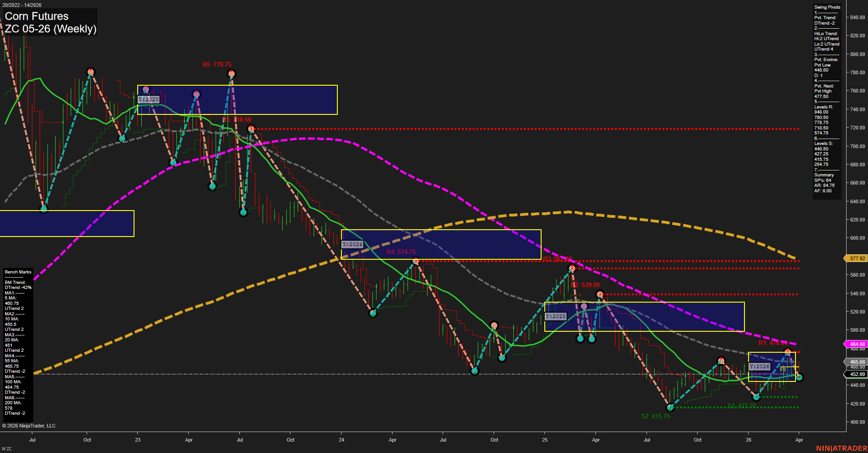Image resolution: width=868 pixels, height=453 pixels.
Task: Toggle the Y:2024 year label box
Action: [x=352, y=244]
